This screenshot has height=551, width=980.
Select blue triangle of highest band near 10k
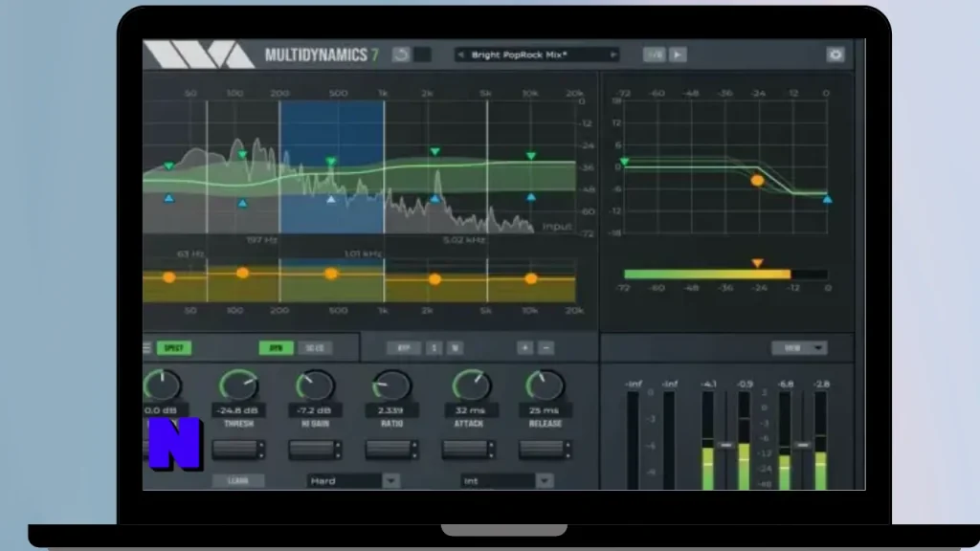[x=530, y=197]
